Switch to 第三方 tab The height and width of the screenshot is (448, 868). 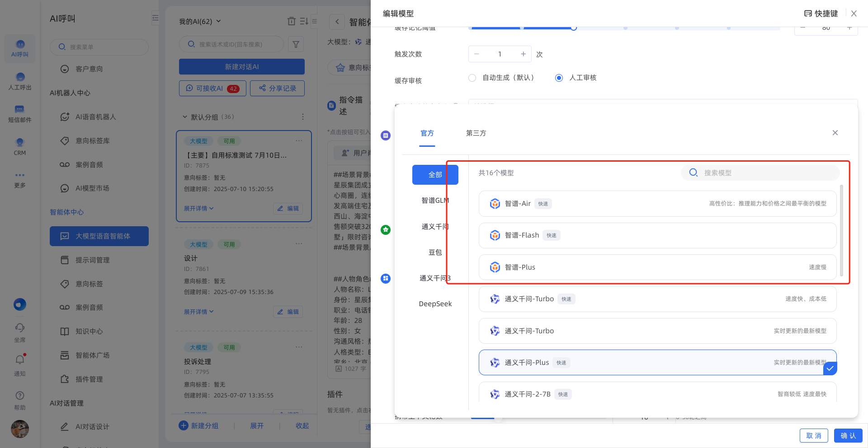click(476, 133)
